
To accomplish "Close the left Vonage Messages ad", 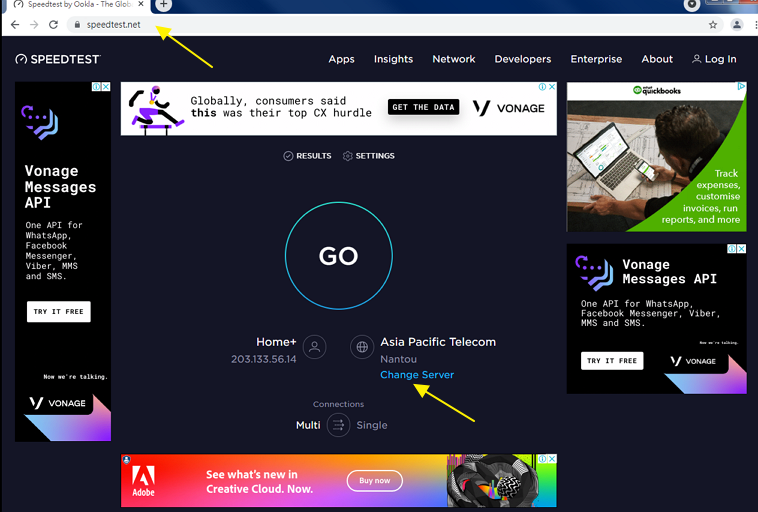I will tap(106, 87).
